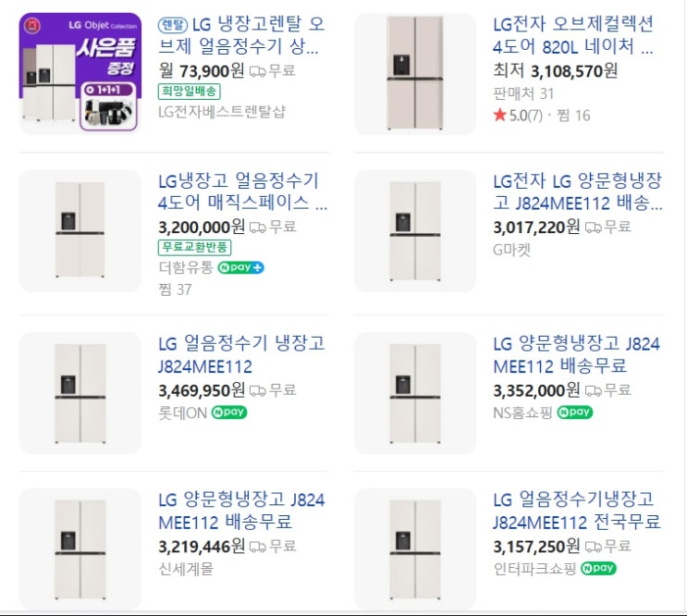Open the G마켓 LG 양문형냉장고 J824MEE112 listing
This screenshot has width=687, height=616.
pyautogui.click(x=577, y=191)
